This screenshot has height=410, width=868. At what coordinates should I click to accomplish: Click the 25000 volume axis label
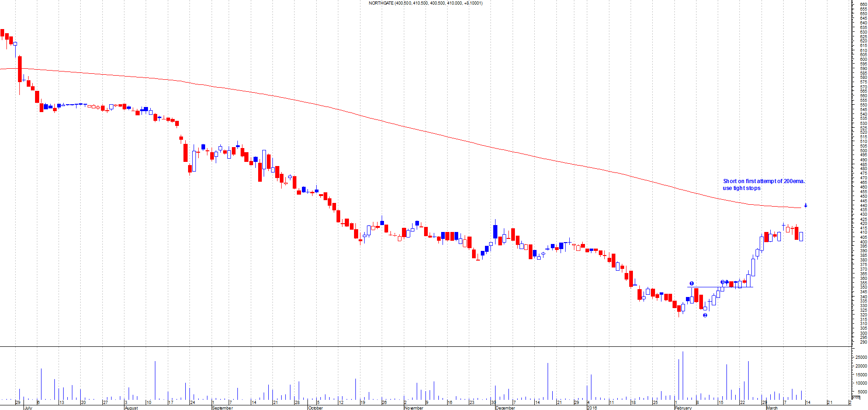click(861, 357)
